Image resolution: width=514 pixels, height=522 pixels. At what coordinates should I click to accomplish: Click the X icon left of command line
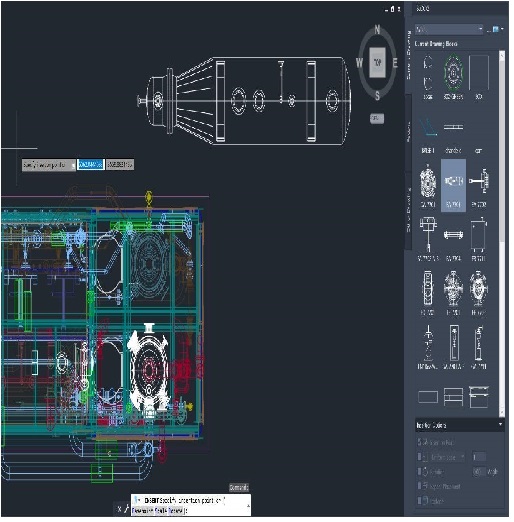tap(119, 509)
